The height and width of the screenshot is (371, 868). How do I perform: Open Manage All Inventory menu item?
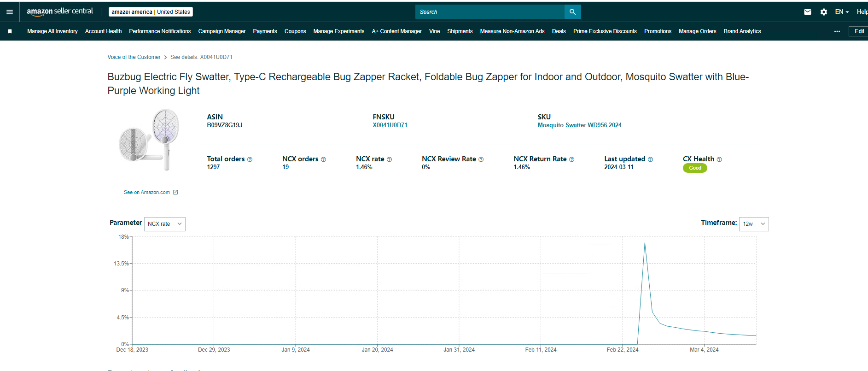tap(52, 31)
